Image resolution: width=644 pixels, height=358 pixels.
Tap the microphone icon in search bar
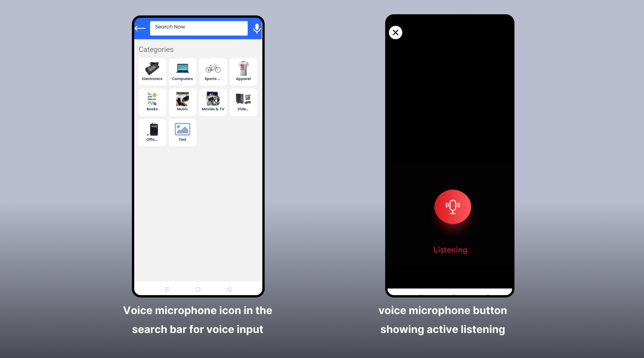click(x=256, y=29)
